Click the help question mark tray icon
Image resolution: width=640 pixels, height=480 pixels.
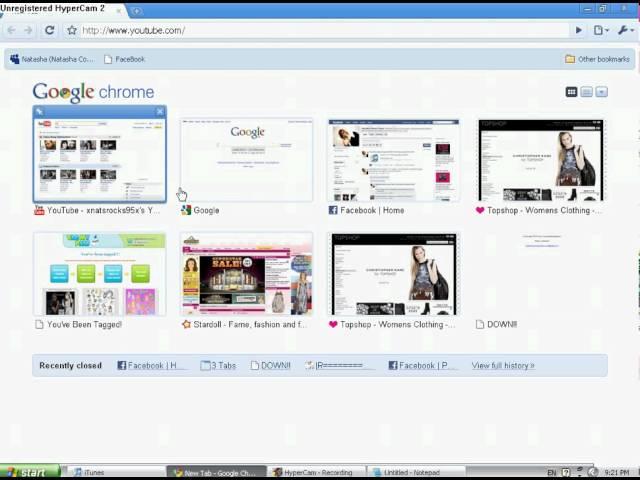tap(566, 473)
